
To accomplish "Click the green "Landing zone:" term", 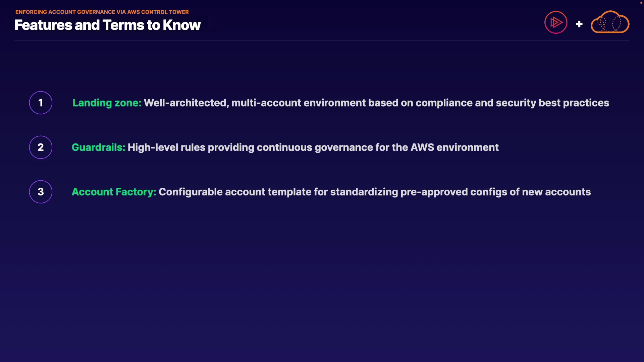I will pos(107,103).
